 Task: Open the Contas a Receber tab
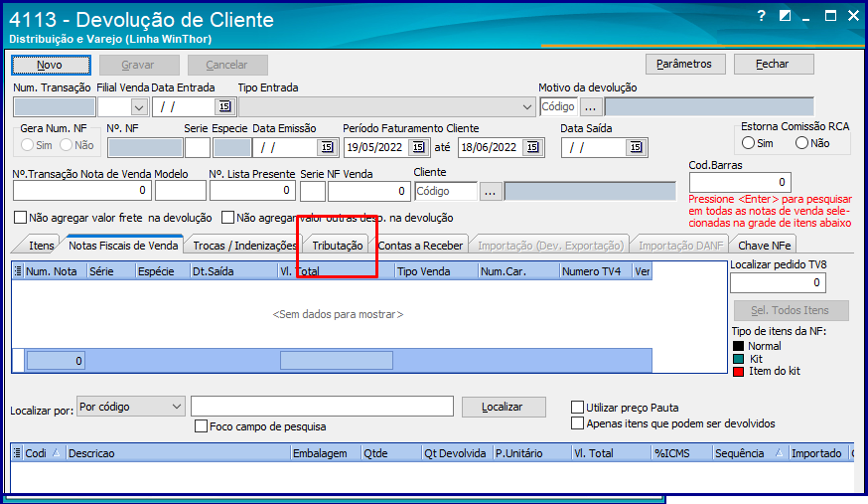(x=420, y=246)
